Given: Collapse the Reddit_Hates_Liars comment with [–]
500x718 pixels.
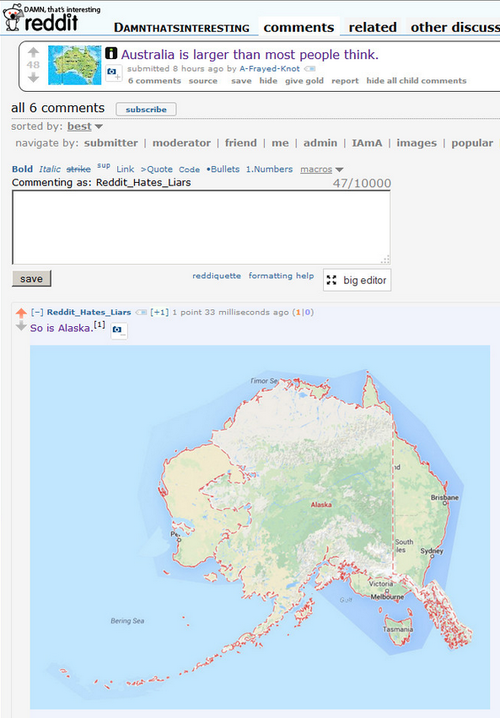Looking at the screenshot, I should pos(37,312).
